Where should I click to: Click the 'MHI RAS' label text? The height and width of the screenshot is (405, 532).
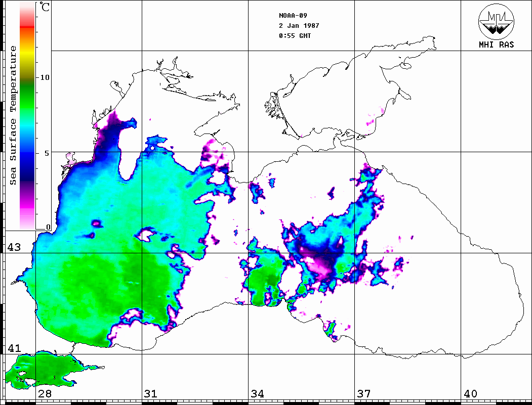pos(497,44)
